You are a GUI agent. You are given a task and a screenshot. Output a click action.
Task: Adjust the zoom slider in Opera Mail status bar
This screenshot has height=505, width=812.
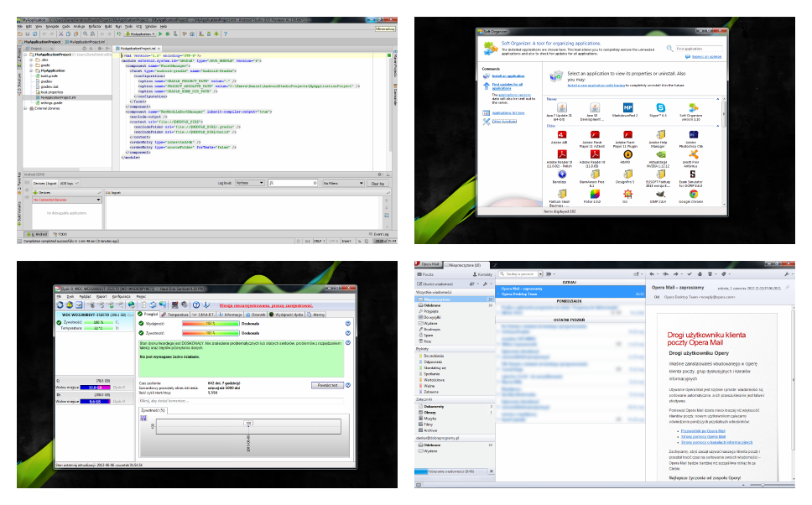coord(763,485)
